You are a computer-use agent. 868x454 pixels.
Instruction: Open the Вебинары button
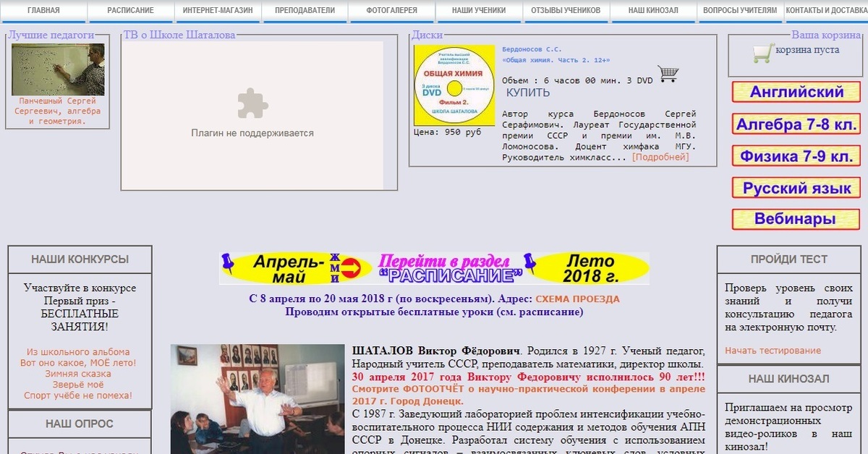click(x=796, y=220)
